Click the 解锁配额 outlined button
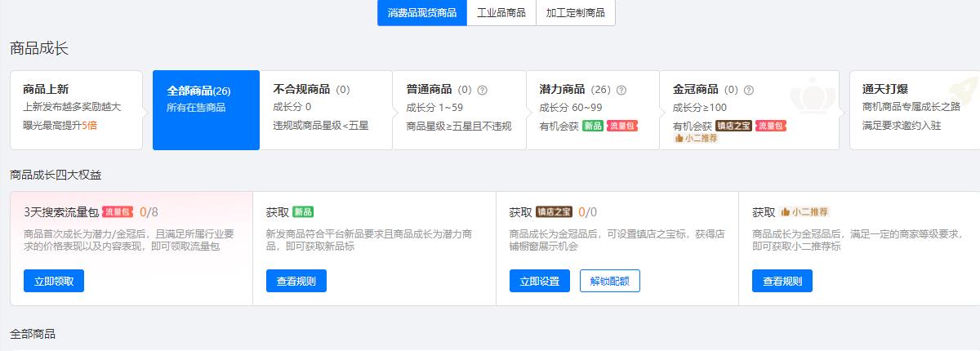The width and height of the screenshot is (980, 351). pos(610,281)
